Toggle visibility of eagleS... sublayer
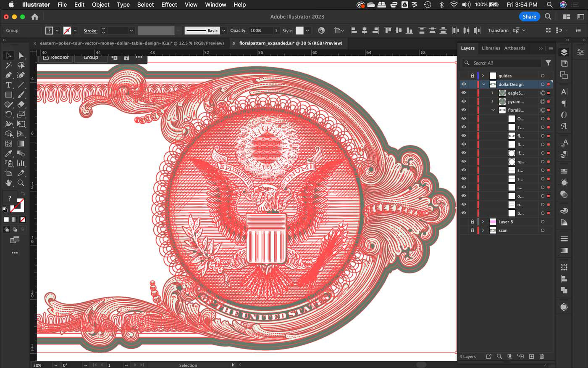This screenshot has width=588, height=368. click(x=464, y=93)
